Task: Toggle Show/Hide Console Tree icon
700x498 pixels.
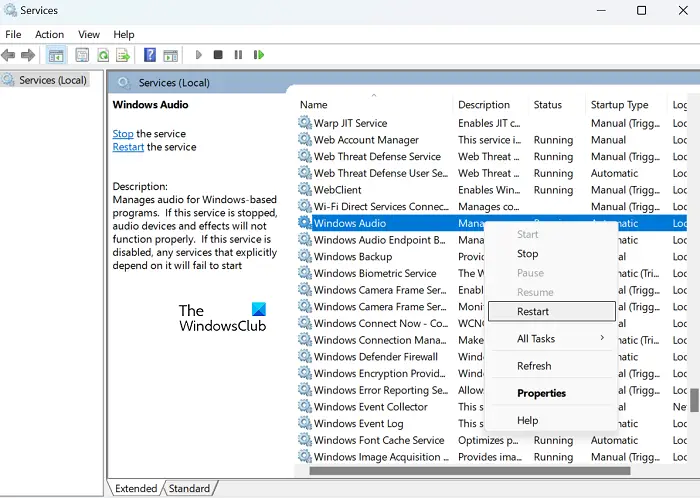Action: (x=56, y=55)
